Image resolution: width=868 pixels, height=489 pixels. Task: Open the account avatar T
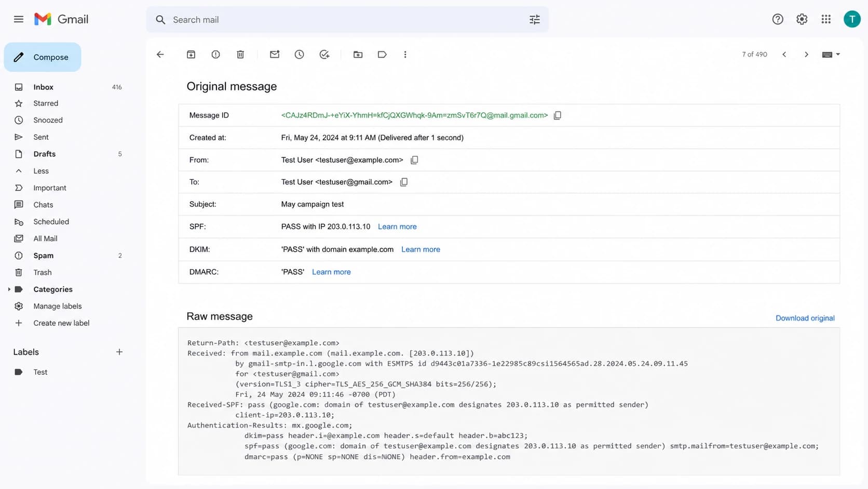852,19
